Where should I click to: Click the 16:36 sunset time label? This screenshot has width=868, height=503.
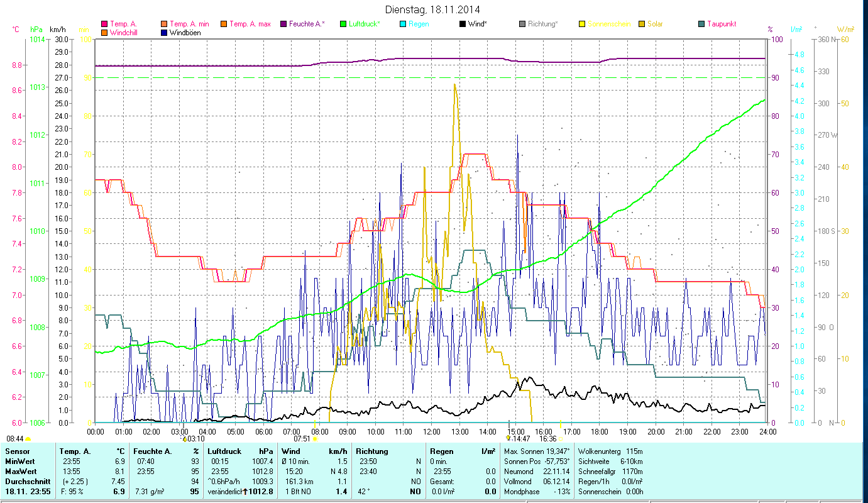547,439
